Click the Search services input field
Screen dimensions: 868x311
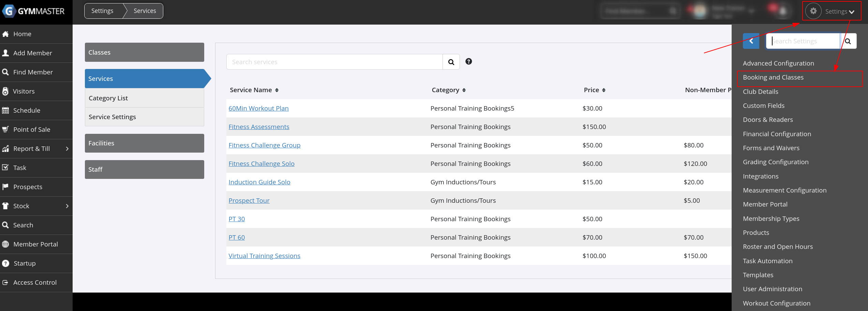pos(334,62)
